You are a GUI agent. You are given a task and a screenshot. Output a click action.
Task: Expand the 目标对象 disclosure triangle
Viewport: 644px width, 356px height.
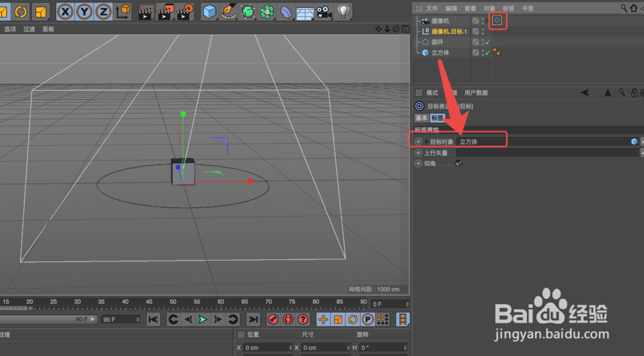click(x=426, y=142)
